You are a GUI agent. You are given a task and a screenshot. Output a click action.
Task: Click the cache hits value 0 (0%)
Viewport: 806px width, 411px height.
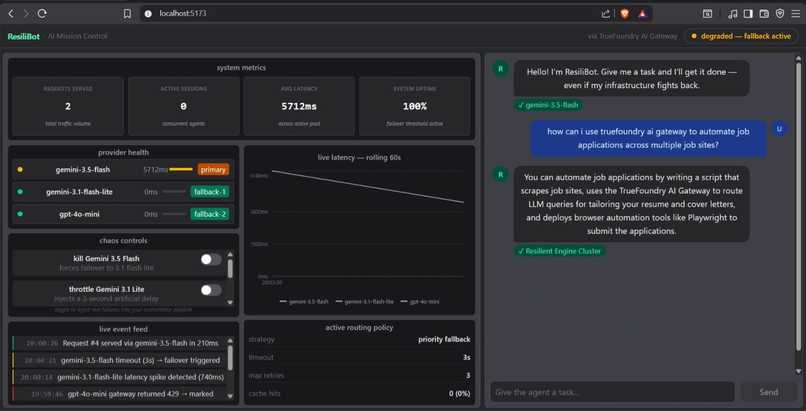tap(460, 394)
